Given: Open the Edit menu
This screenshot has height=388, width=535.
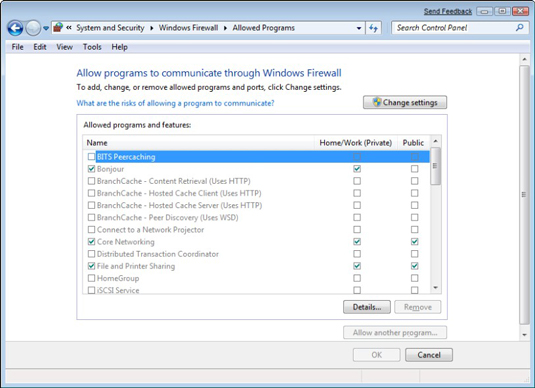Looking at the screenshot, I should coord(40,47).
